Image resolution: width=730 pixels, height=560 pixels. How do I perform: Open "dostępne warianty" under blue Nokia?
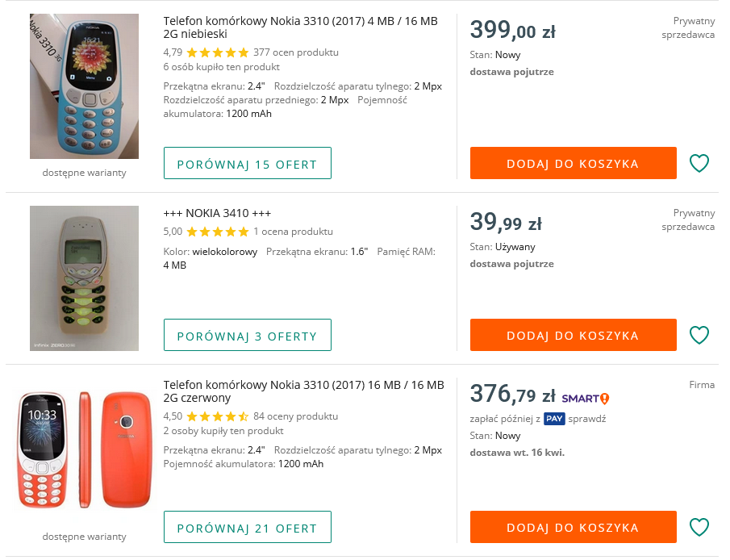(83, 173)
